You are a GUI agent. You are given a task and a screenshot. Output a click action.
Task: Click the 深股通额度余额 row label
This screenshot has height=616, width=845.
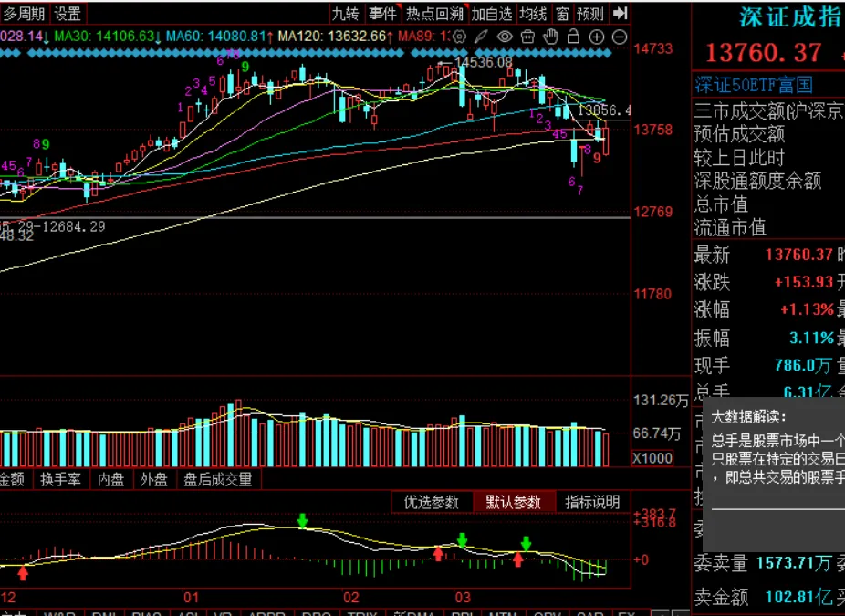(757, 181)
